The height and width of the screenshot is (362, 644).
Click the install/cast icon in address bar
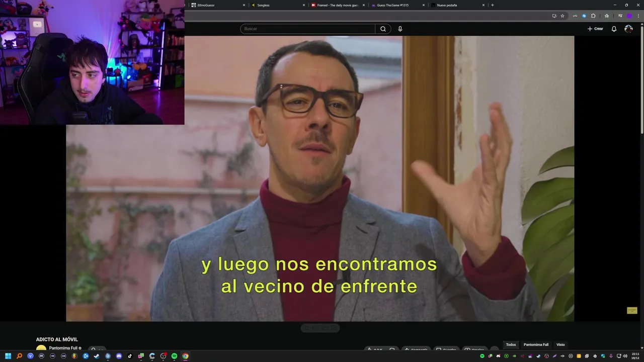(554, 16)
